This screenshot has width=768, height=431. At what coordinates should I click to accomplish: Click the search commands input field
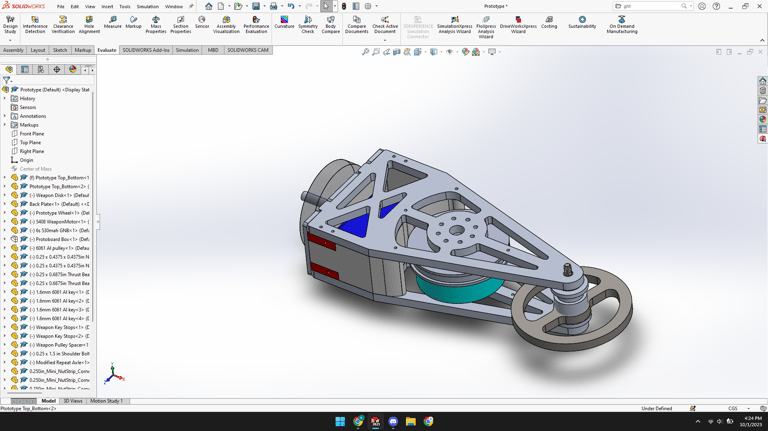[x=650, y=6]
